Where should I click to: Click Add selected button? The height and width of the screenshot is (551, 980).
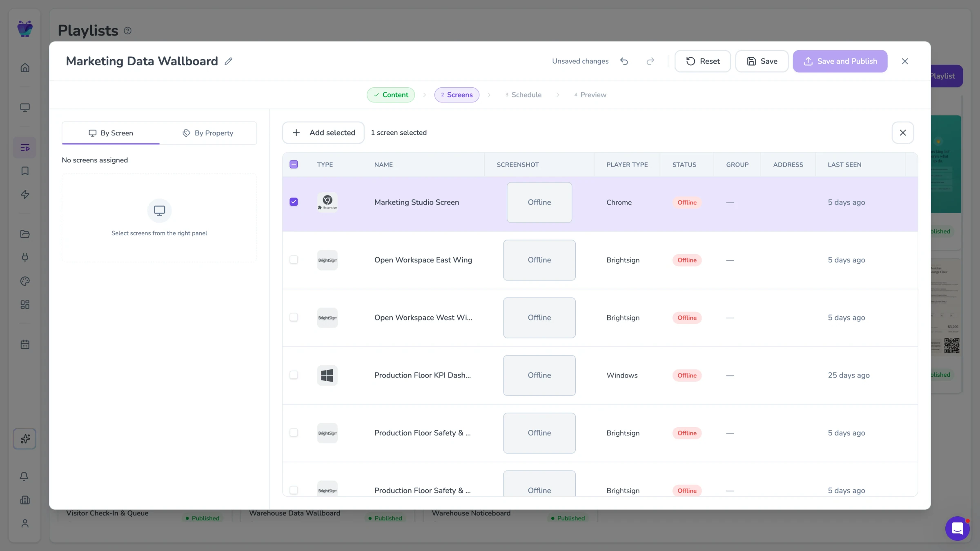click(323, 133)
